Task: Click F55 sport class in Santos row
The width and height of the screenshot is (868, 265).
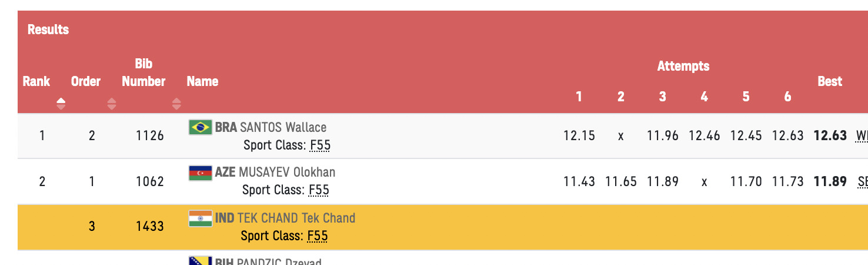Action: coord(320,145)
